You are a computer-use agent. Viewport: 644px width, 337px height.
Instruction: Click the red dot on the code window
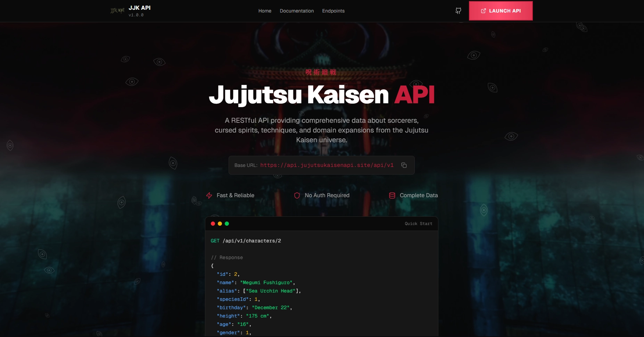213,224
